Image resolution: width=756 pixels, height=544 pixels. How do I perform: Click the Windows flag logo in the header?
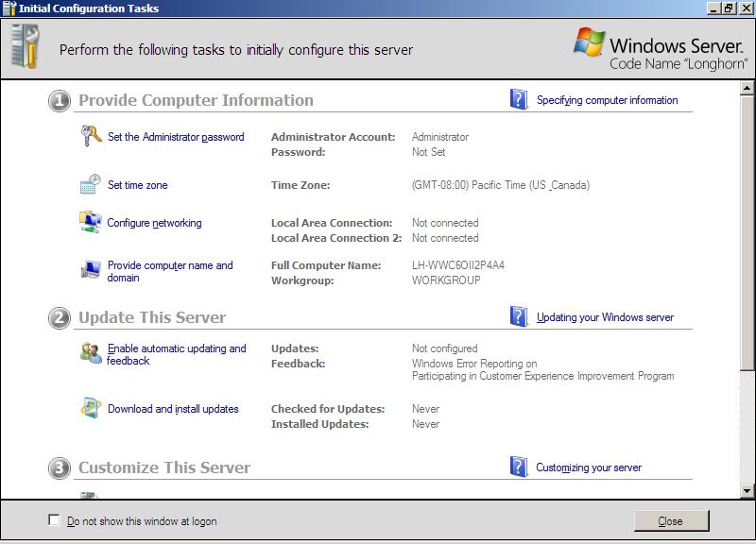click(x=589, y=42)
